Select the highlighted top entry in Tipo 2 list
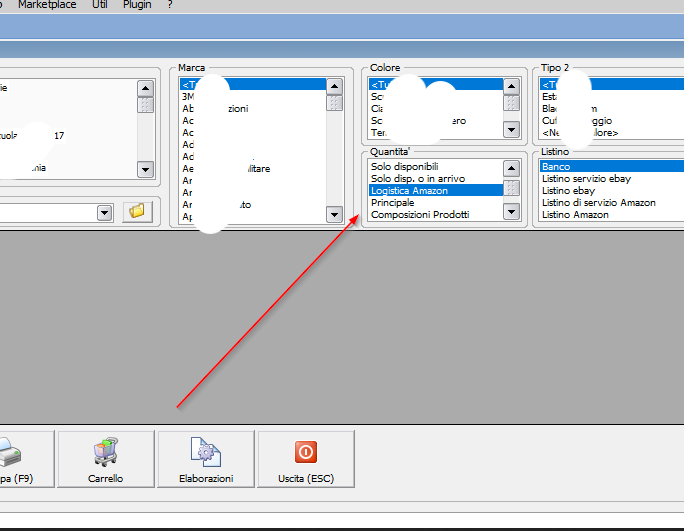684x531 pixels. coord(612,85)
